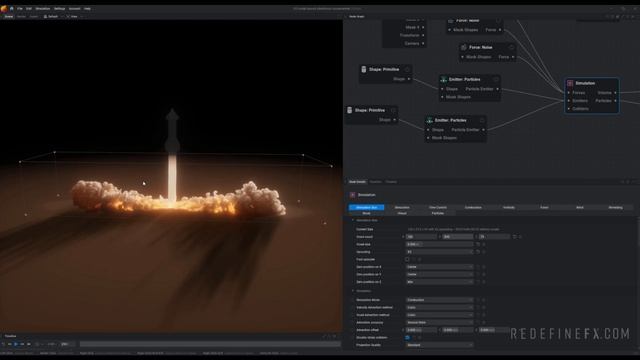The width and height of the screenshot is (640, 360).
Task: Collapse the Simulation section chevron
Action: click(x=353, y=291)
